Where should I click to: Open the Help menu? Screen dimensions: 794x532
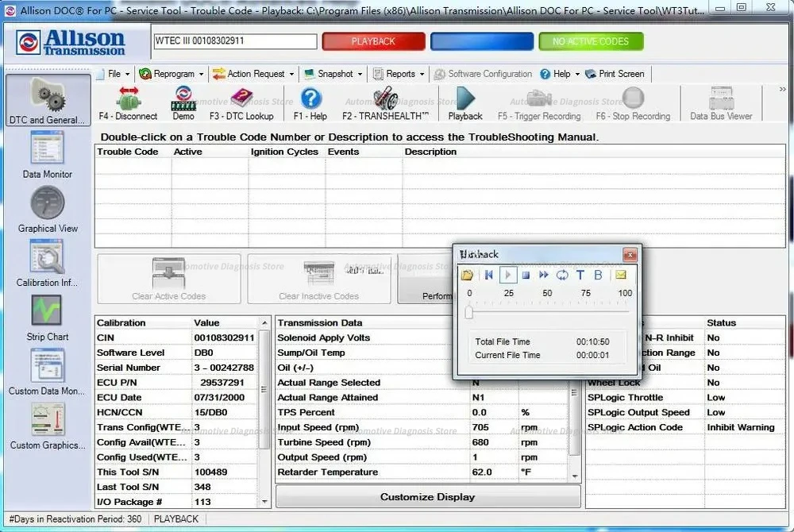(x=560, y=74)
